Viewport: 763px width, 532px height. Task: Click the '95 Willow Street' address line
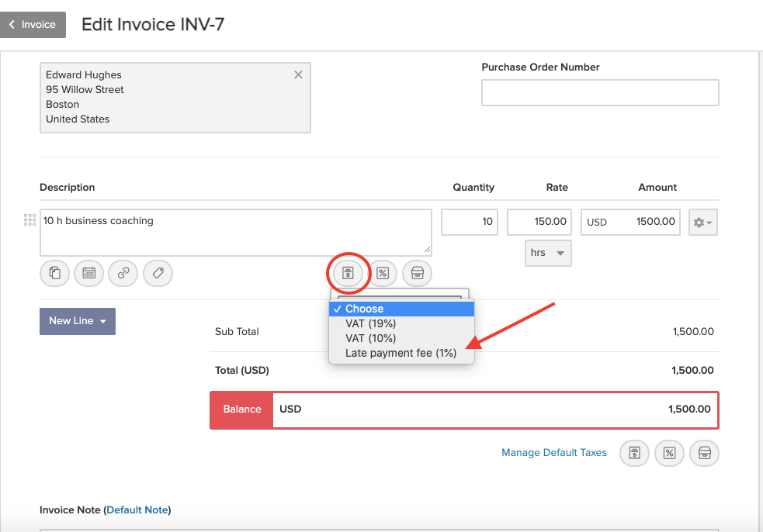pos(85,89)
